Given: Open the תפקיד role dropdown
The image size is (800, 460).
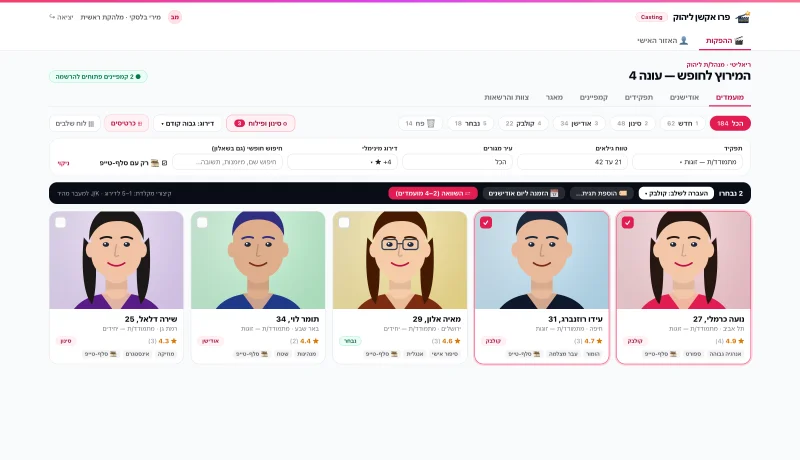Looking at the screenshot, I should pyautogui.click(x=687, y=162).
